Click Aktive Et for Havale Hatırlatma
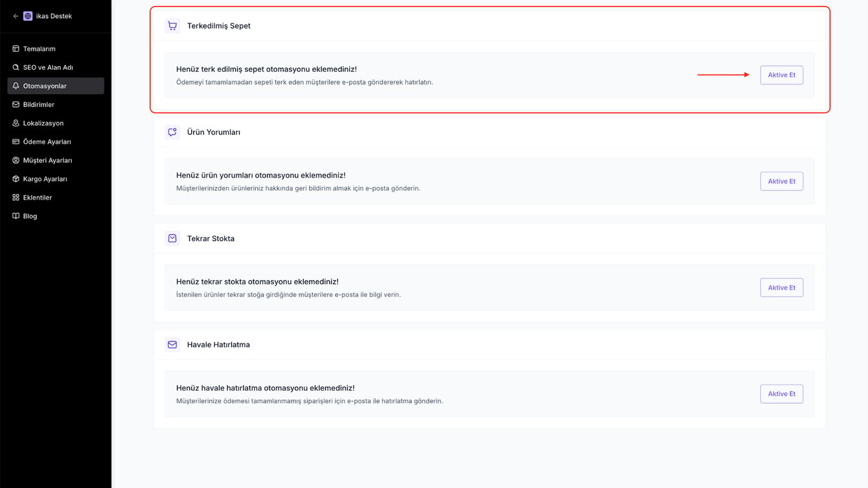This screenshot has width=868, height=488. tap(781, 394)
